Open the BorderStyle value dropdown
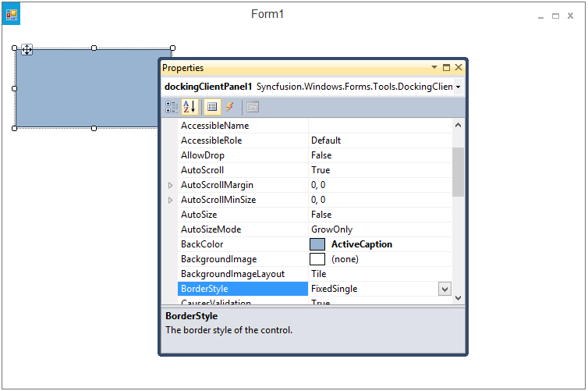Screen dimensions: 588x391 [x=445, y=289]
